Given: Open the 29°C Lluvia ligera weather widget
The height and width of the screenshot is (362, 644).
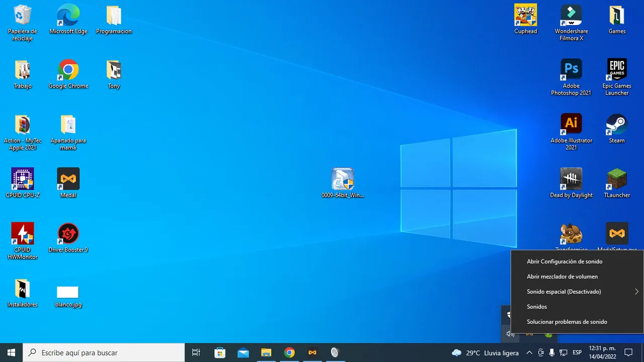Looking at the screenshot, I should [485, 352].
